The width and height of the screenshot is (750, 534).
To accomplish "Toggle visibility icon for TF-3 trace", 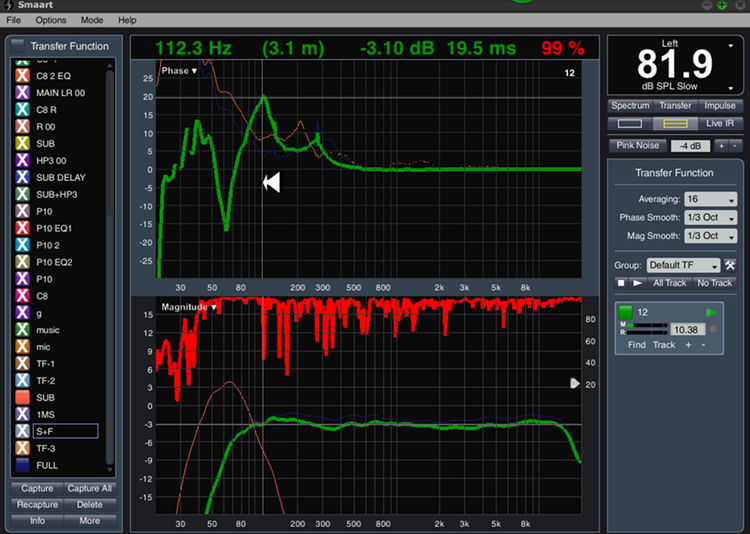I will pos(22,448).
